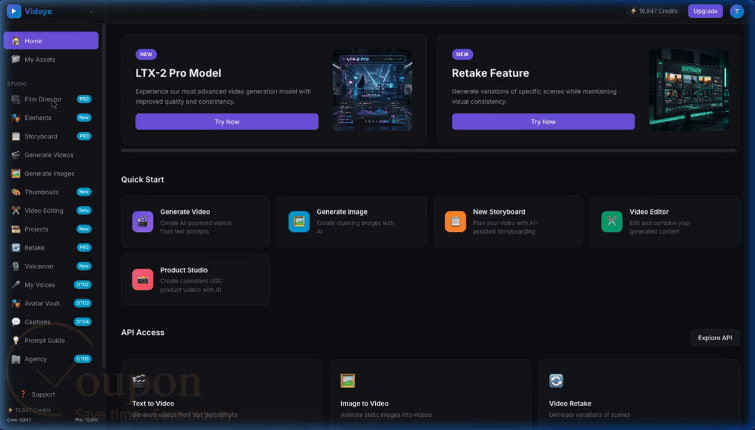Click the Film Director icon in sidebar
The image size is (755, 430).
(x=16, y=99)
